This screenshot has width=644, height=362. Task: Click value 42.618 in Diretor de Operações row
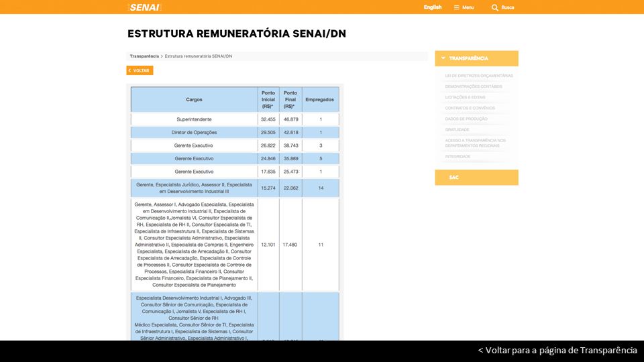(290, 133)
